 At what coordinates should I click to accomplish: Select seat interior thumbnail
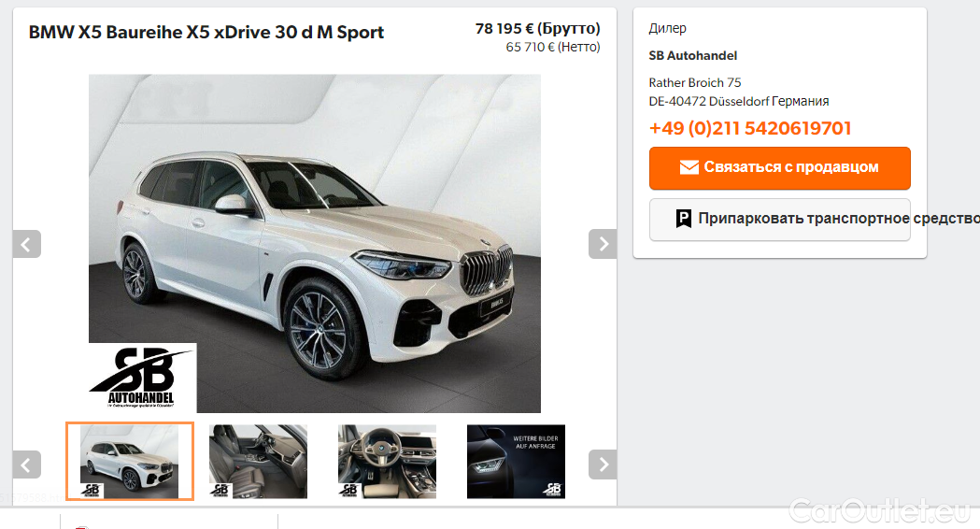[258, 462]
